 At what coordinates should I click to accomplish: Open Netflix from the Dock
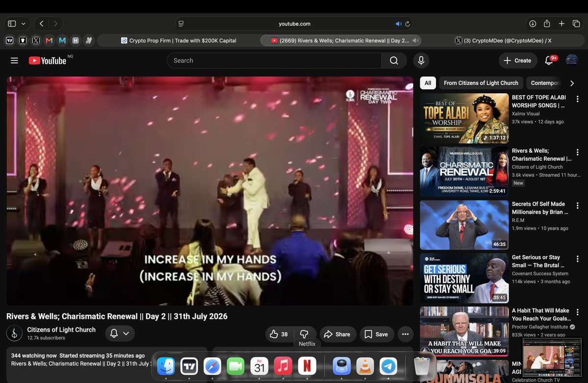click(307, 366)
